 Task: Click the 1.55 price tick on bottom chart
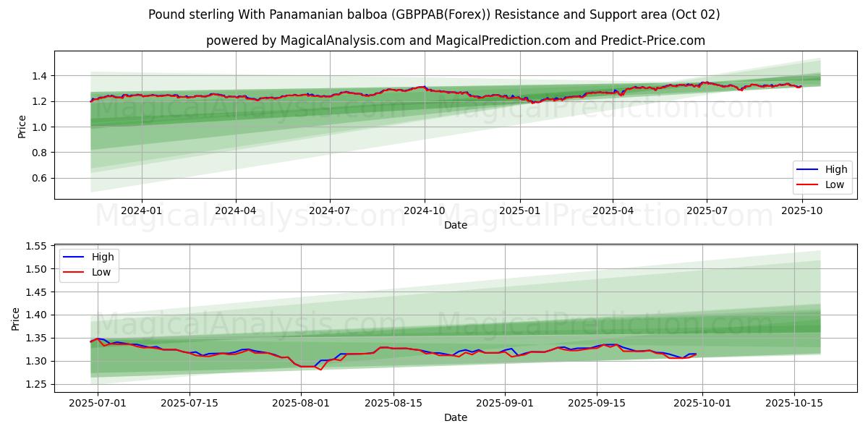point(35,247)
